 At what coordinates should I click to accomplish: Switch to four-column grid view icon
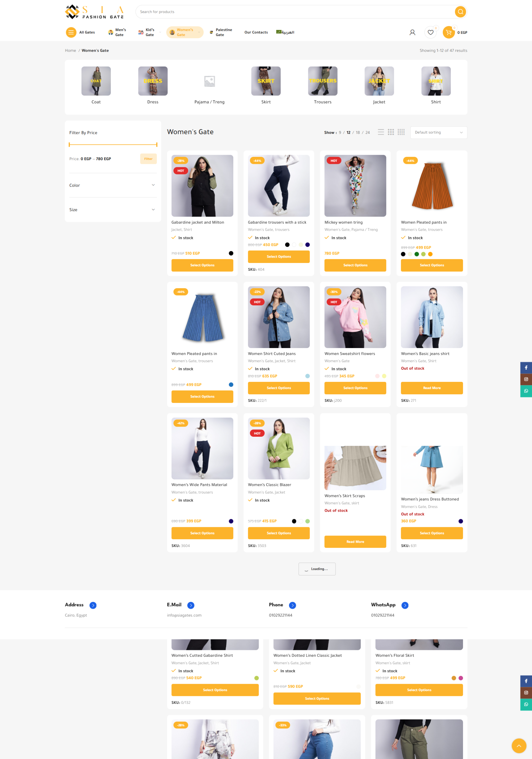tap(401, 132)
